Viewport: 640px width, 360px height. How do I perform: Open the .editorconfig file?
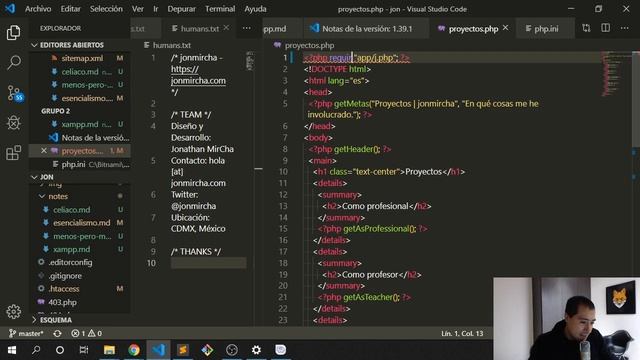click(x=70, y=262)
